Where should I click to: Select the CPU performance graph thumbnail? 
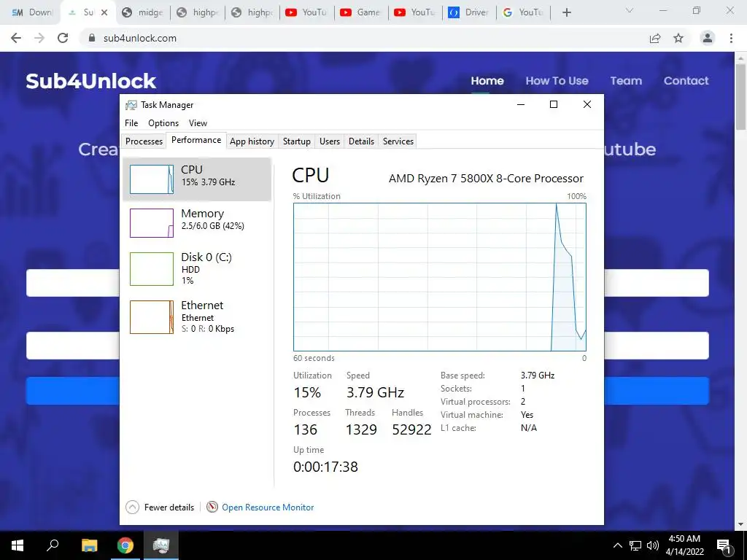click(x=152, y=179)
